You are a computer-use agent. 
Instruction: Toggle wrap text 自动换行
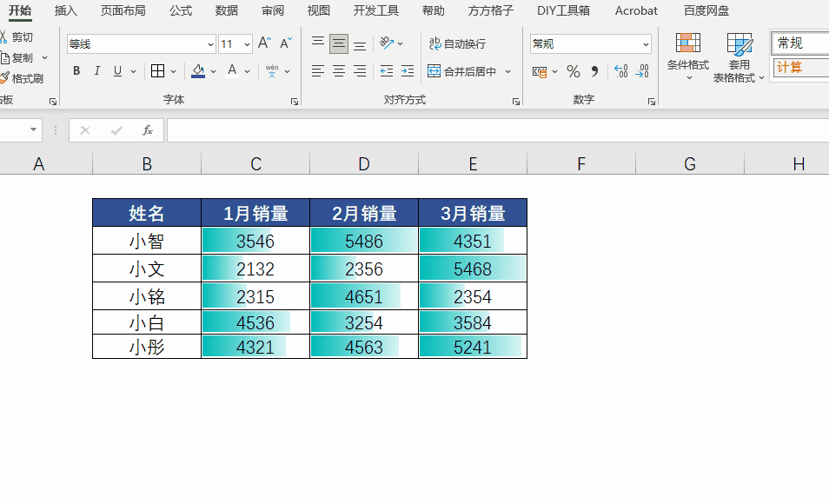(457, 44)
